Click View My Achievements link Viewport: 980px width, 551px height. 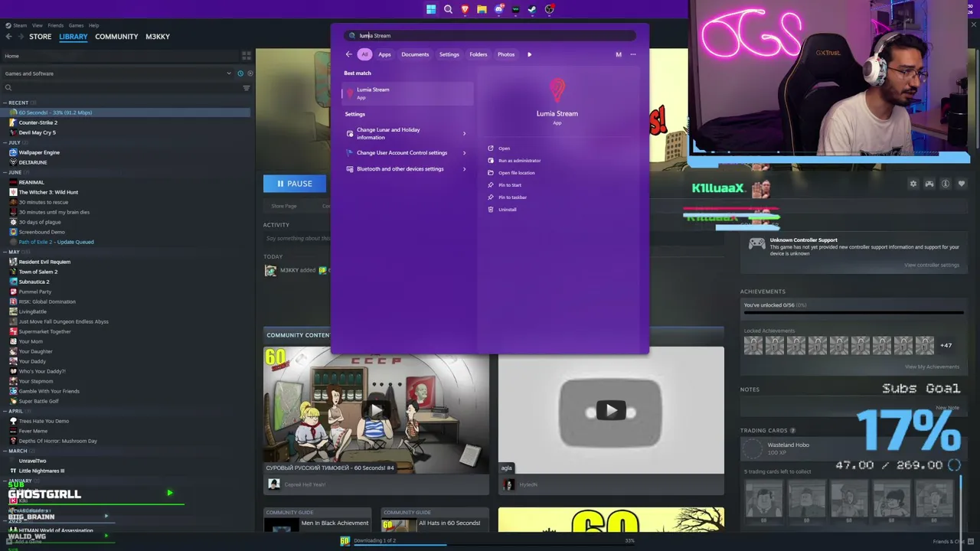(x=932, y=367)
